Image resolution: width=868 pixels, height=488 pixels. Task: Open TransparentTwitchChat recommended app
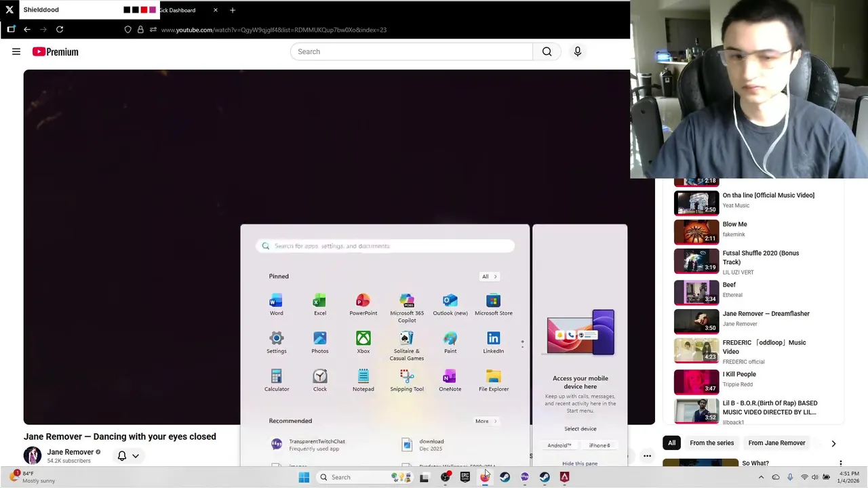[317, 445]
